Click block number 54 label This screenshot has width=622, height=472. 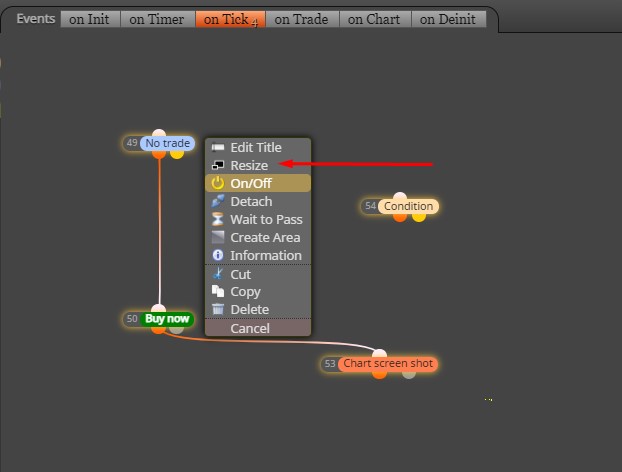(x=371, y=206)
